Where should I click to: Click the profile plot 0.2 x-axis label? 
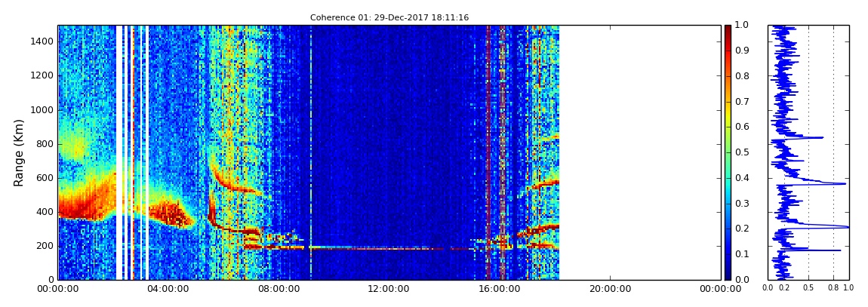click(x=784, y=288)
